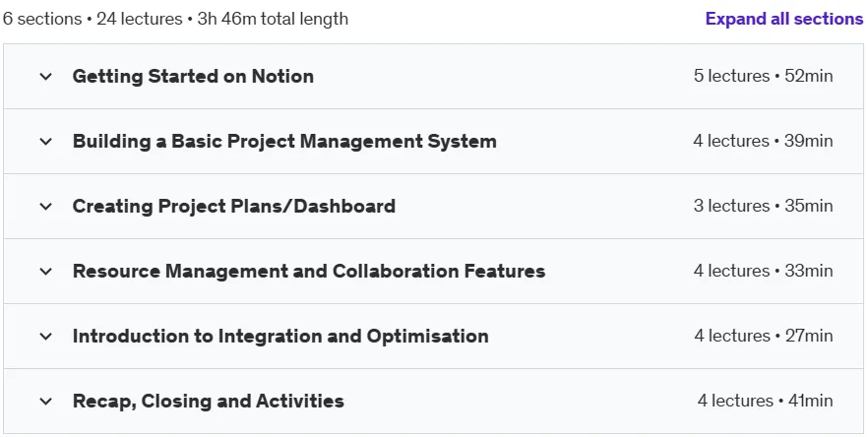
Task: Select Introduction to Integration and Optimisation title
Action: pyautogui.click(x=280, y=337)
